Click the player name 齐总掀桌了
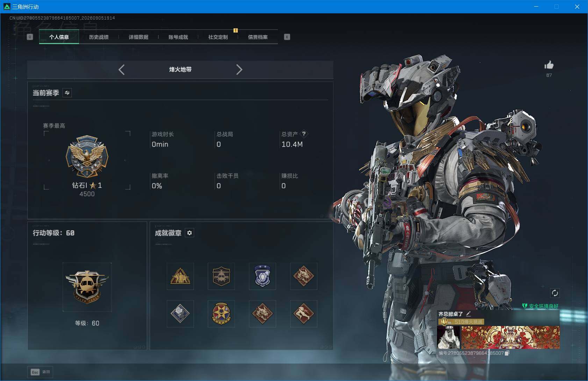Viewport: 588px width, 381px height. 451,314
